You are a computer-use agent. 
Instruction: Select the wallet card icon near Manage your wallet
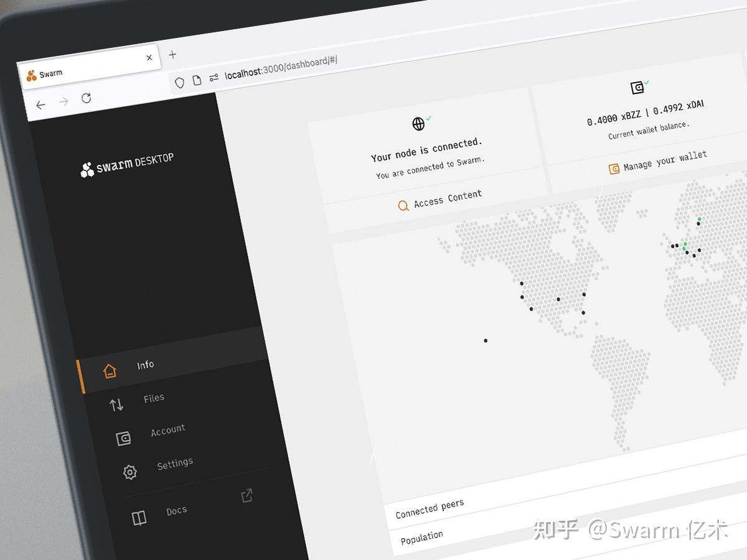point(614,169)
